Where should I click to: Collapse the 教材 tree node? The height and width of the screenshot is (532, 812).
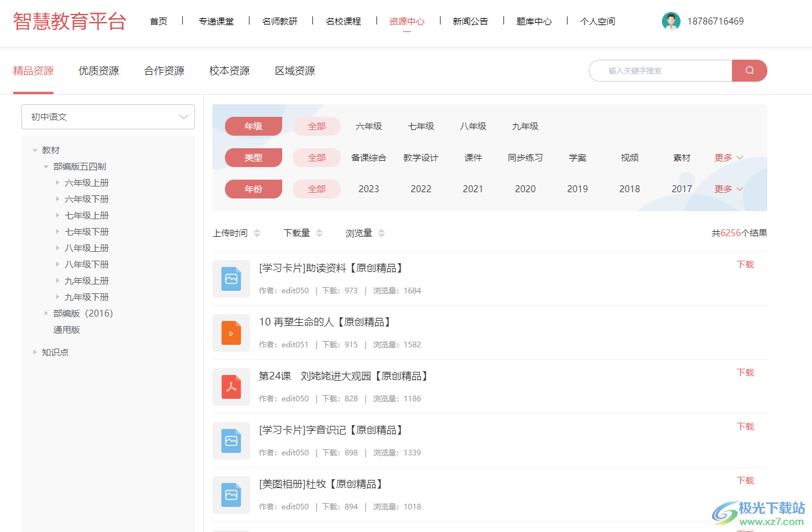pos(35,151)
